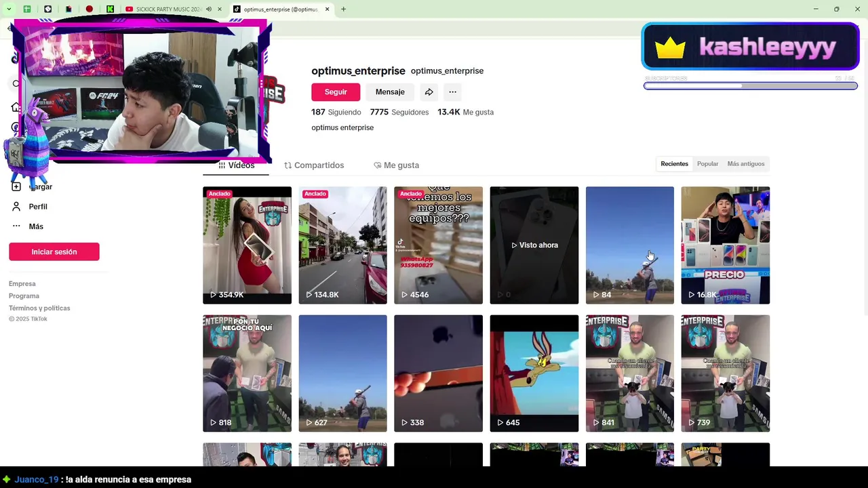Sort videos by Más antiguos
868x488 pixels.
click(x=745, y=164)
